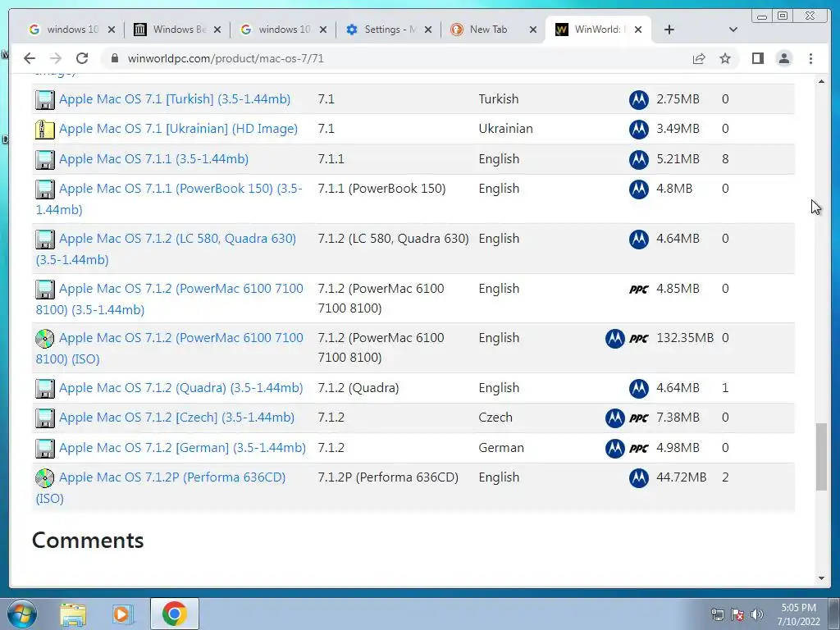Image resolution: width=840 pixels, height=630 pixels.
Task: Select the '7.1.2P (Performa 636CD)' version cell
Action: click(388, 477)
